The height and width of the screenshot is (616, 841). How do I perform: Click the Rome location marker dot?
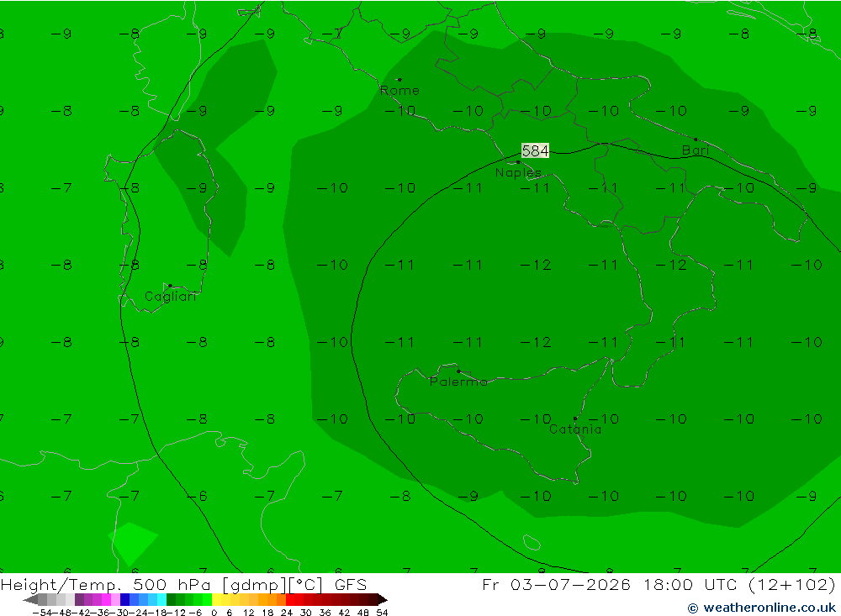(399, 80)
